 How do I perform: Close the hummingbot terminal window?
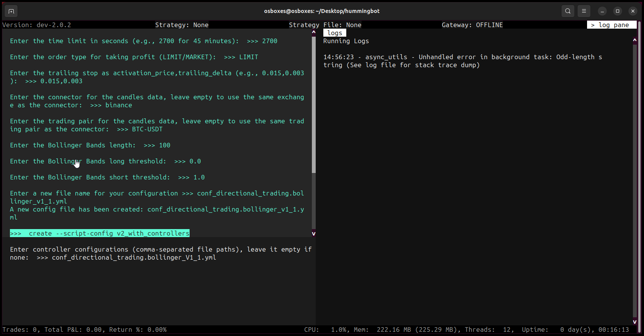pyautogui.click(x=633, y=11)
